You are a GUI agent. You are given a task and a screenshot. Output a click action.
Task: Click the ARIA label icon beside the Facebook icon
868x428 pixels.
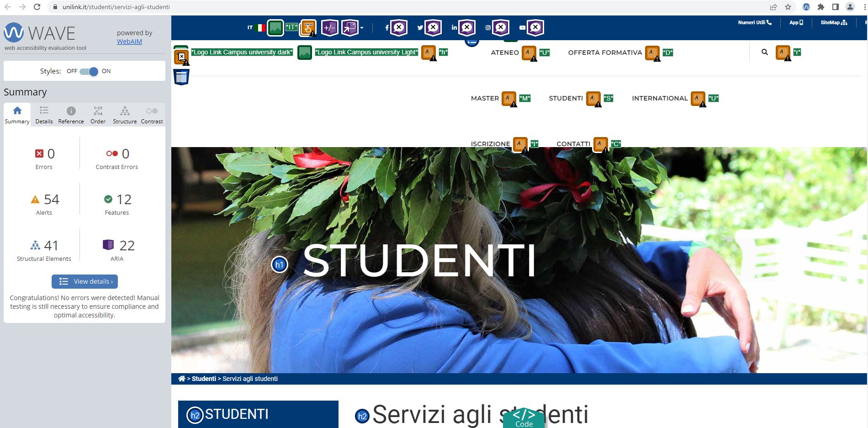point(399,27)
